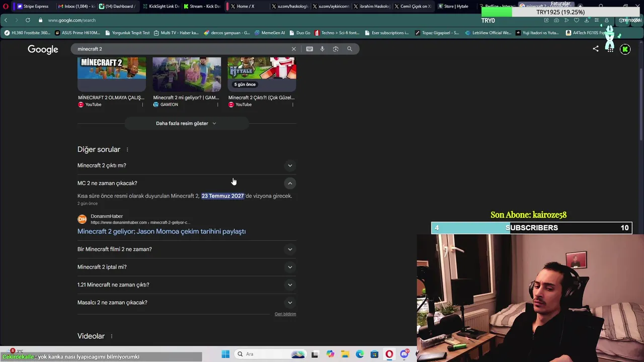Viewport: 644px width, 362px height.
Task: Open the MINECRAFT 2 video thumbnail
Action: coord(112,74)
